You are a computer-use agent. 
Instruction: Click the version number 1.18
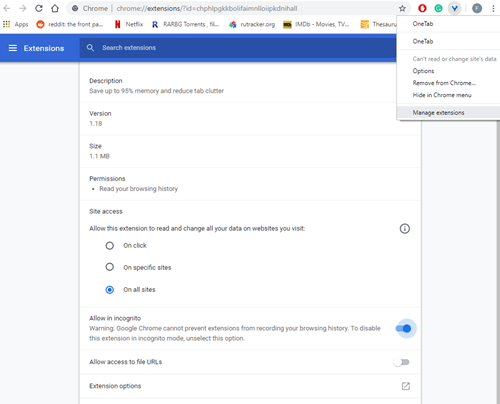click(x=96, y=124)
